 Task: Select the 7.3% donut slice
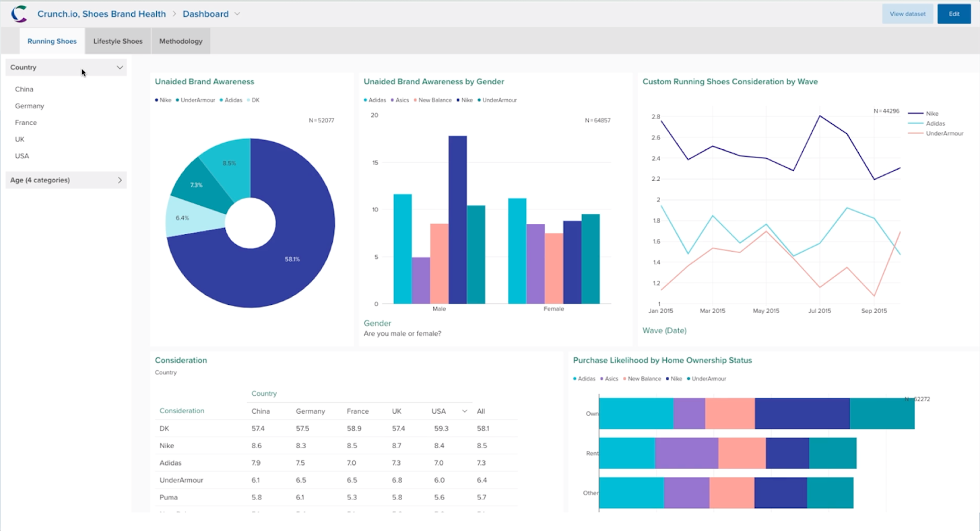point(197,184)
